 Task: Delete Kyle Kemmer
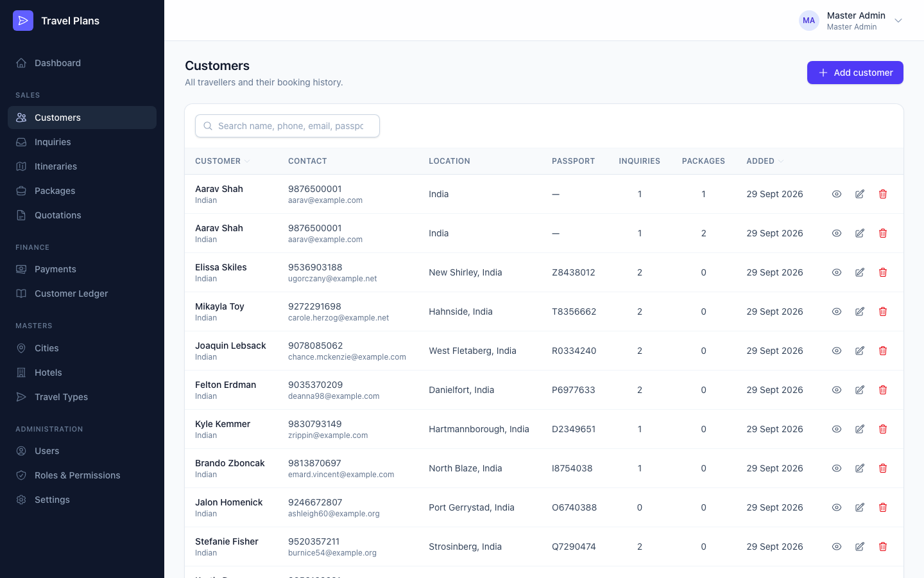pyautogui.click(x=883, y=429)
